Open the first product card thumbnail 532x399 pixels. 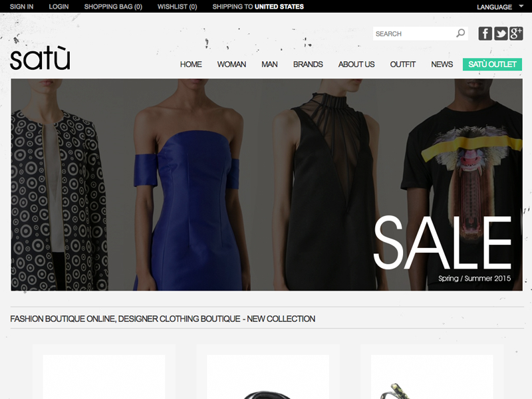click(104, 376)
